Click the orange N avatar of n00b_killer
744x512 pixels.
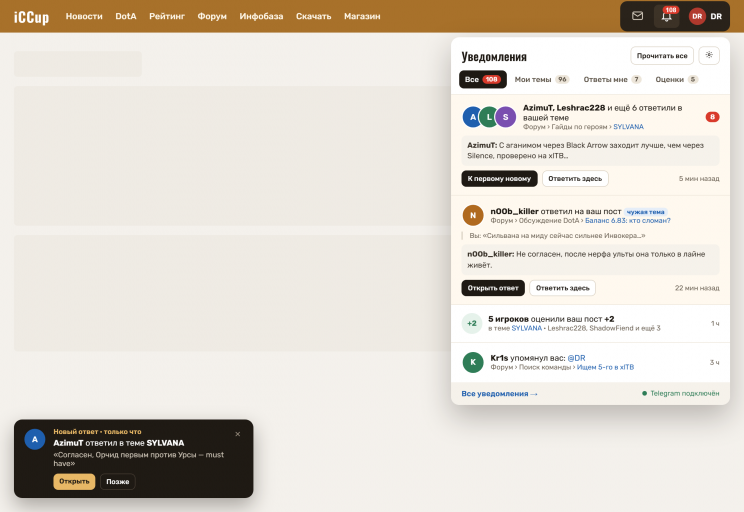click(473, 215)
